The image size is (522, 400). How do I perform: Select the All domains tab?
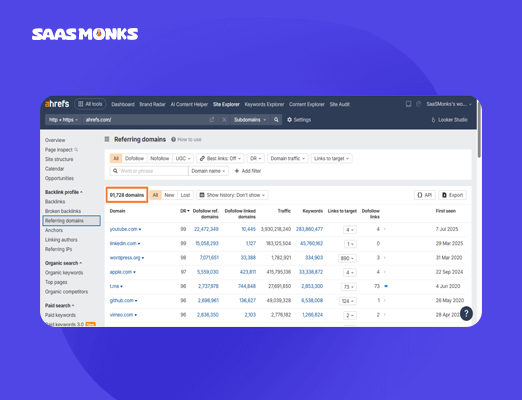coord(155,195)
